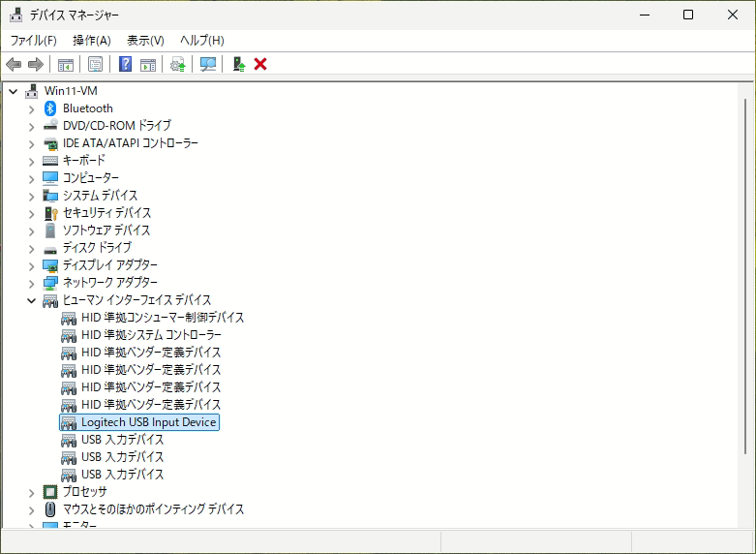The height and width of the screenshot is (554, 756).
Task: Open the 操作(A) menu
Action: pyautogui.click(x=92, y=41)
